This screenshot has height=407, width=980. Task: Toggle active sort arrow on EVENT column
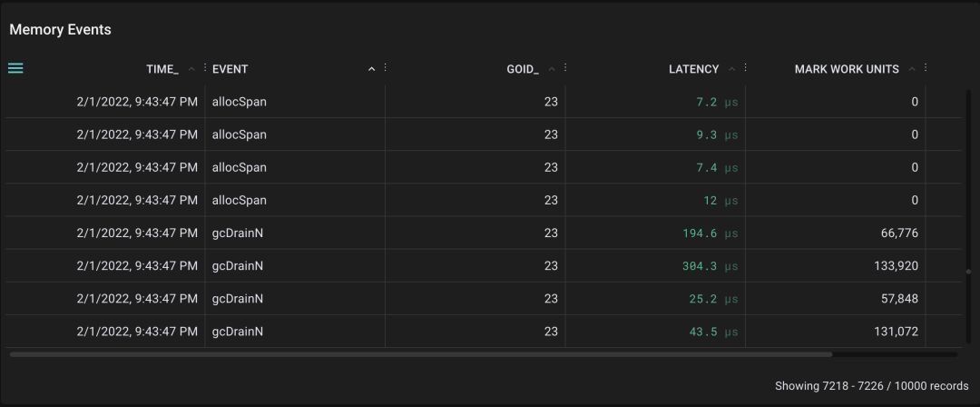(x=371, y=69)
